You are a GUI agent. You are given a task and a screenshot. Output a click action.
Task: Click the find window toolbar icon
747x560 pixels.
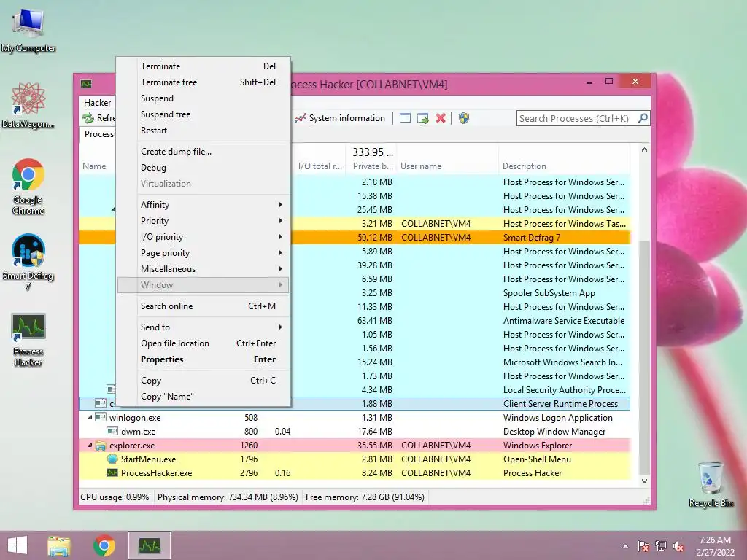pyautogui.click(x=405, y=118)
